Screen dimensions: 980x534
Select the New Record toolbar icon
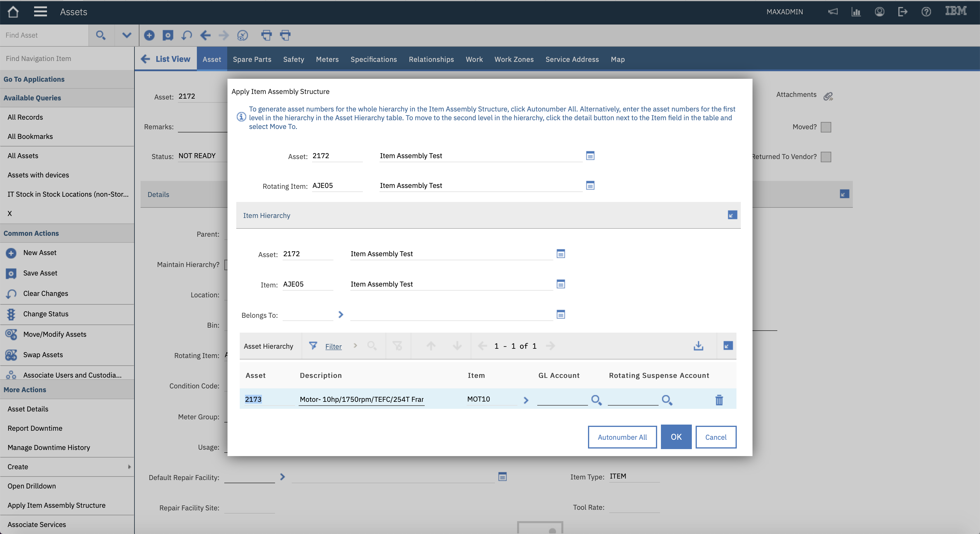click(150, 35)
